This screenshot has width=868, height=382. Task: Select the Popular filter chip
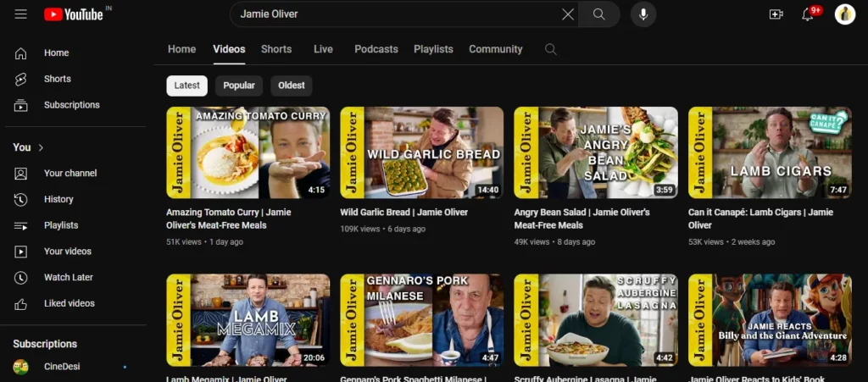coord(239,86)
